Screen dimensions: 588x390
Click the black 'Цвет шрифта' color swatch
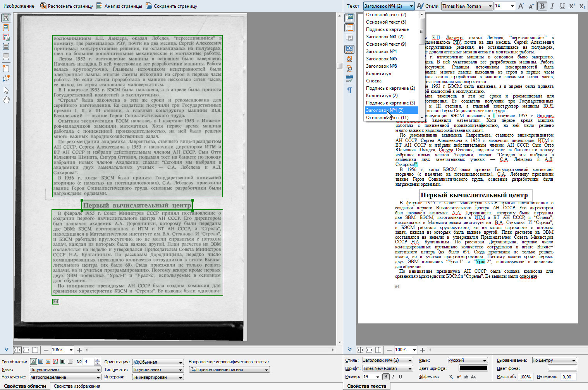(473, 368)
